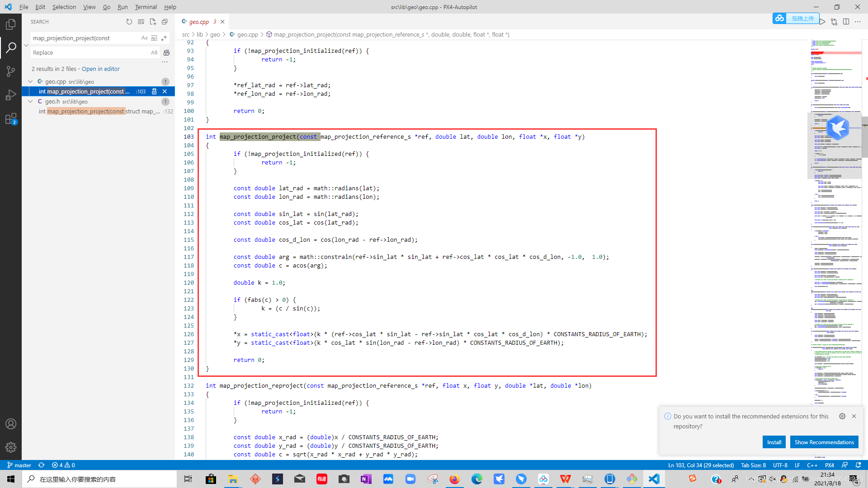Viewport: 868px width, 488px height.
Task: Open the Terminal menu
Action: click(146, 7)
